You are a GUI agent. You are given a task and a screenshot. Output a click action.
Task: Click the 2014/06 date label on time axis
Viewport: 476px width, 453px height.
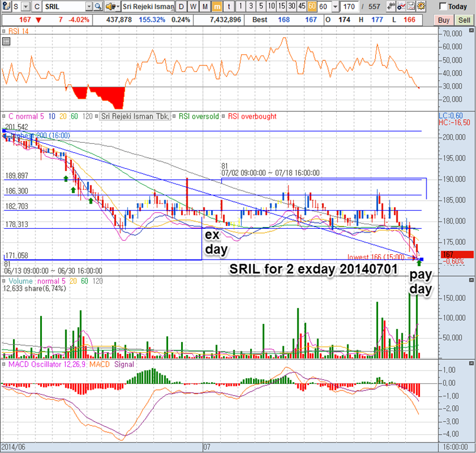(x=14, y=447)
